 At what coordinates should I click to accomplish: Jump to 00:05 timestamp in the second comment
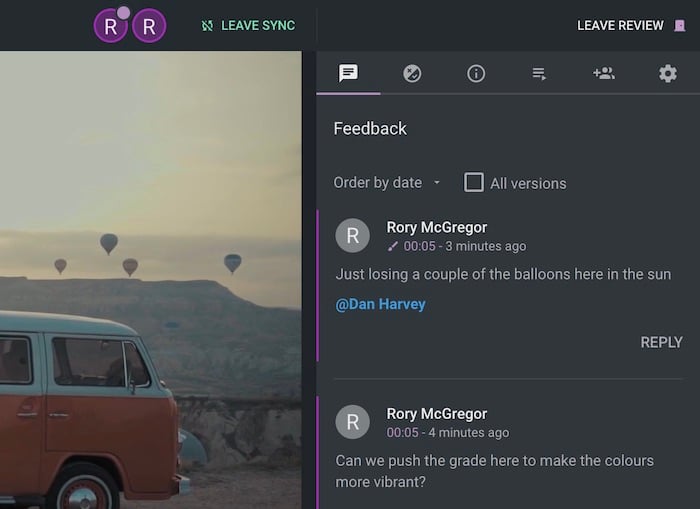pyautogui.click(x=403, y=432)
